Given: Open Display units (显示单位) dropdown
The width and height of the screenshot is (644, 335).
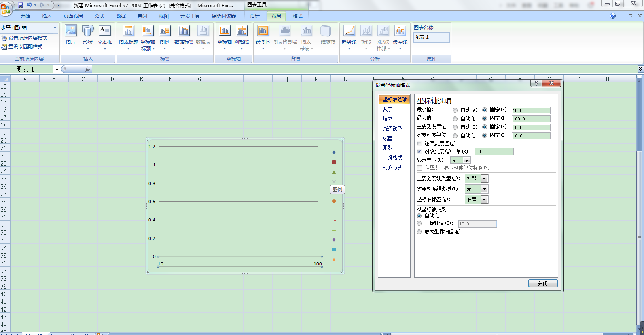Looking at the screenshot, I should pos(466,160).
